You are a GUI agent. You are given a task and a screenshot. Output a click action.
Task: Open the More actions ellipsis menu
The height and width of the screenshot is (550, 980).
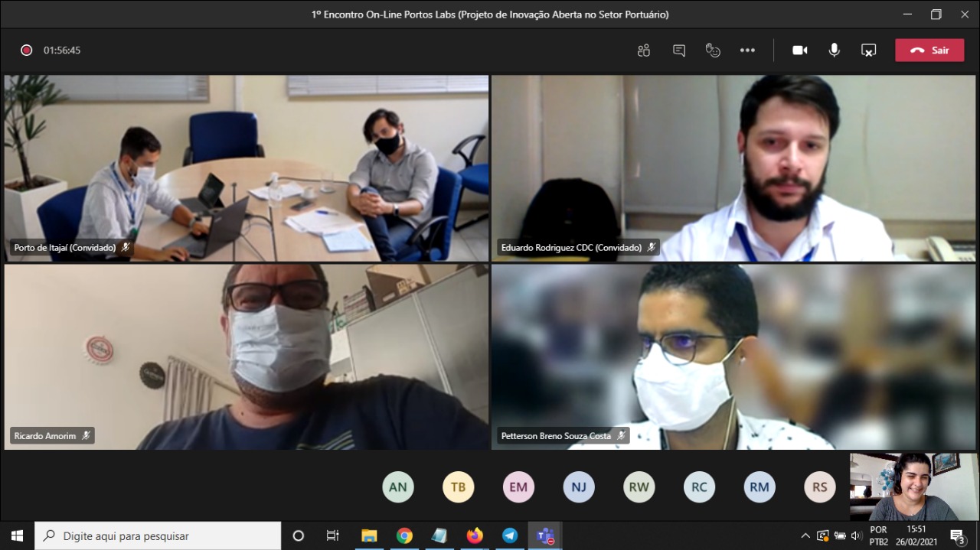(747, 50)
